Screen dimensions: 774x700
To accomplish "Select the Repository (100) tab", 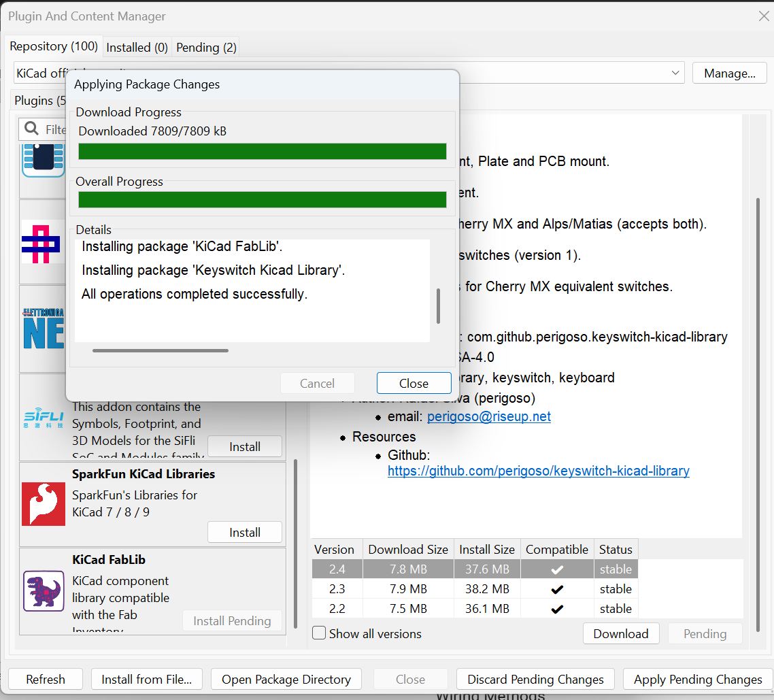I will [54, 46].
